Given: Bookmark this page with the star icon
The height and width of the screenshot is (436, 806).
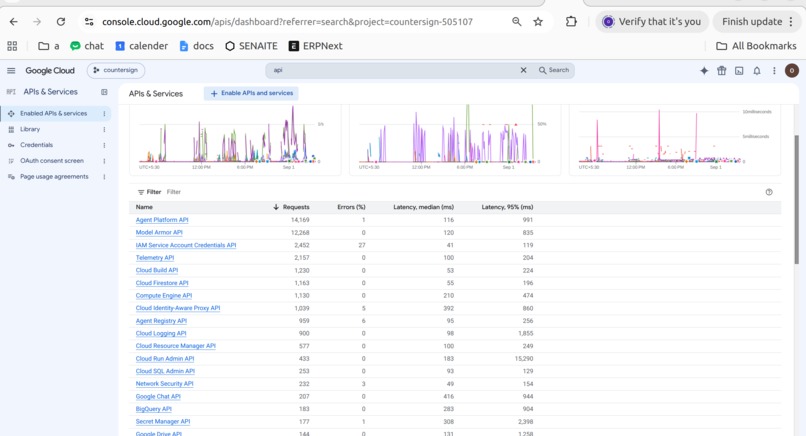Looking at the screenshot, I should pyautogui.click(x=538, y=22).
